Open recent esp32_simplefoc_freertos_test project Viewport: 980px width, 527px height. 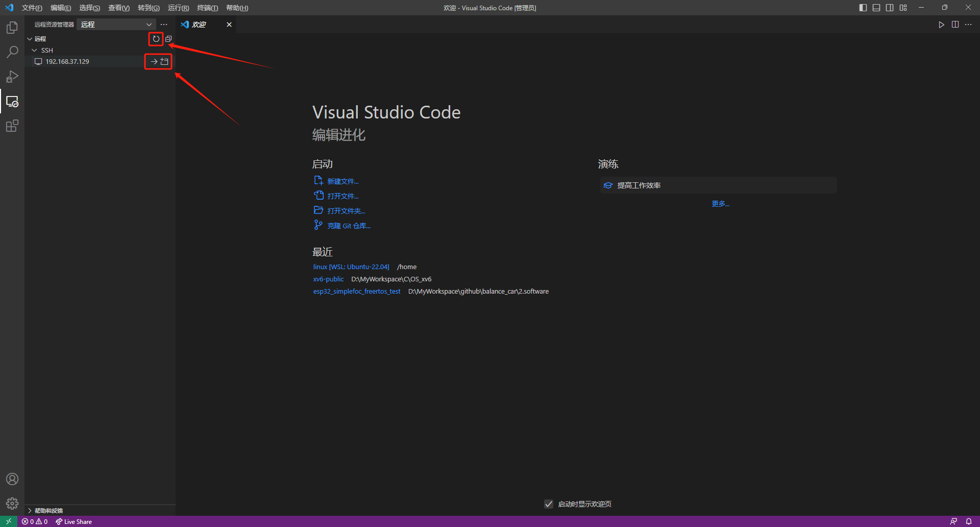click(x=357, y=291)
